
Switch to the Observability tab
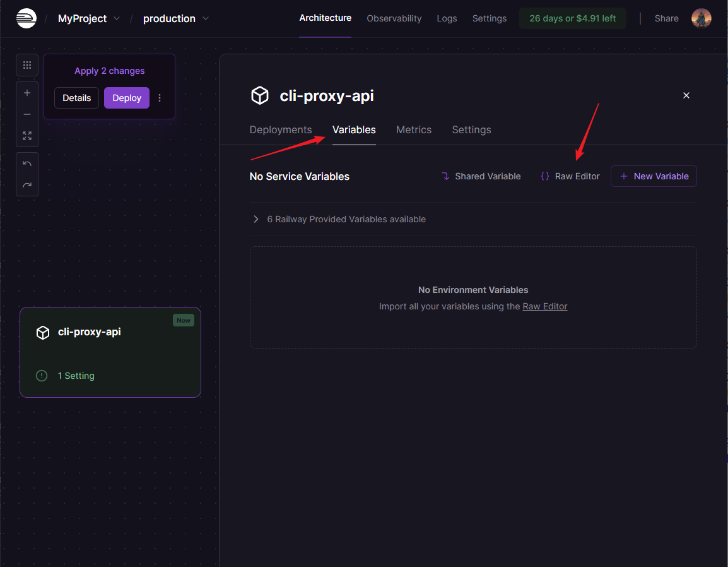coord(394,18)
